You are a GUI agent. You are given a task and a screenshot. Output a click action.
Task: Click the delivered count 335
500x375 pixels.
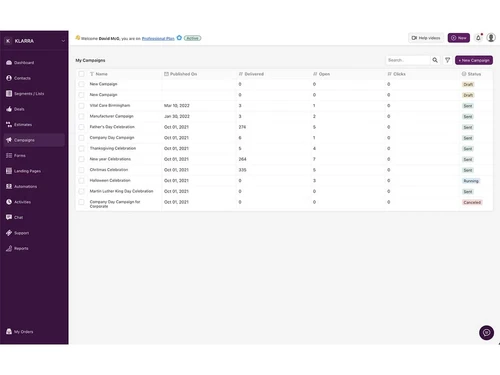pos(242,170)
